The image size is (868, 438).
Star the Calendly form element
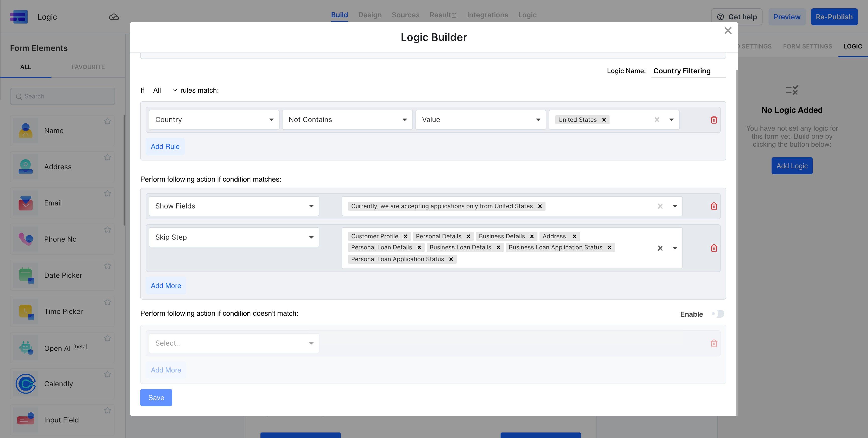coord(107,374)
